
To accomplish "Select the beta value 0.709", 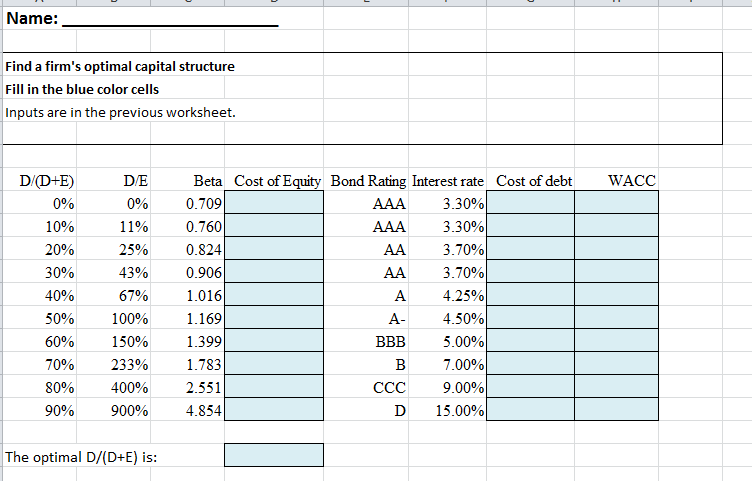I will point(204,203).
